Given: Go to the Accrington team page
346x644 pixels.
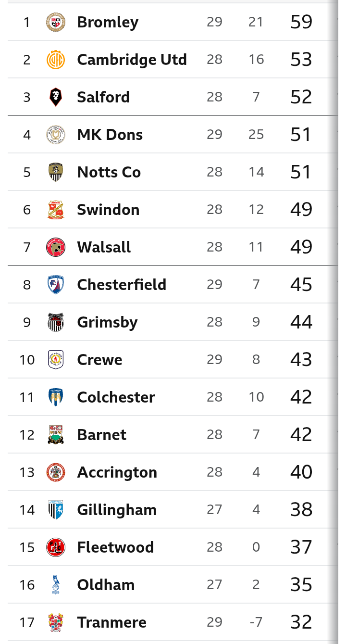Looking at the screenshot, I should coord(117,472).
